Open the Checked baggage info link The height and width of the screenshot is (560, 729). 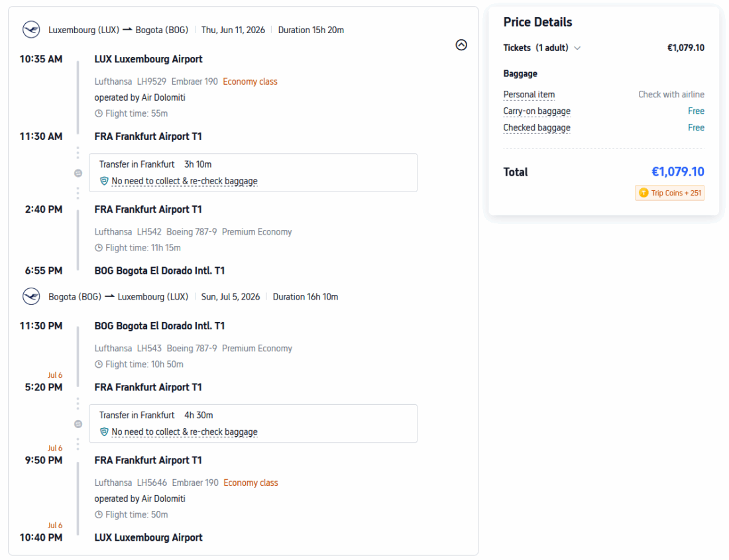(536, 128)
